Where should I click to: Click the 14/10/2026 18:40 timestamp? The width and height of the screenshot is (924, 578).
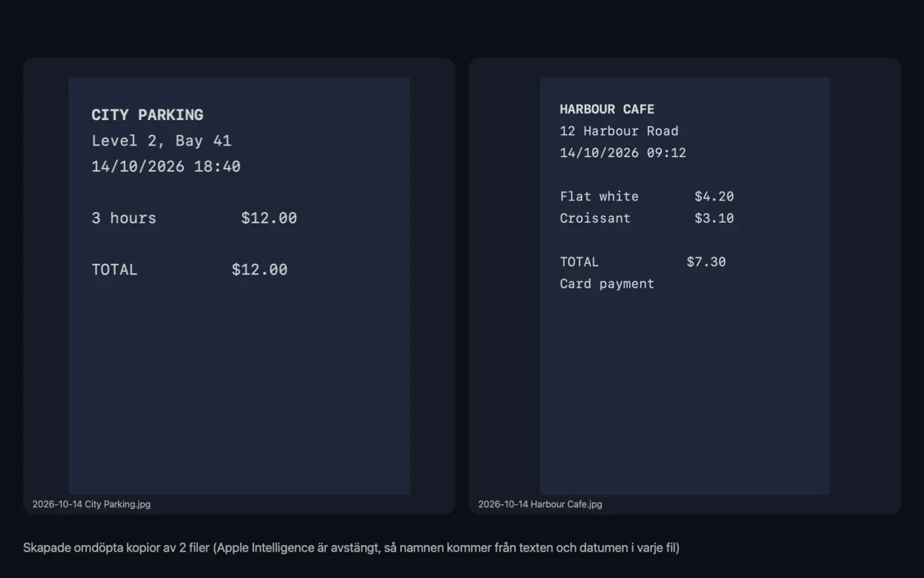click(x=166, y=166)
